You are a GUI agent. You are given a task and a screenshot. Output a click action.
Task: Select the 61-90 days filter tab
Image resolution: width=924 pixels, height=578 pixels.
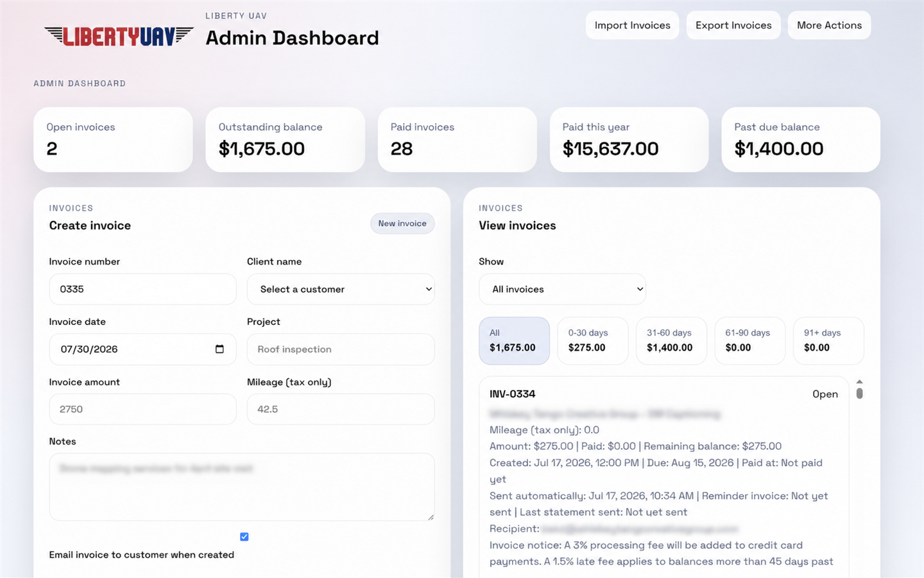[x=749, y=340]
